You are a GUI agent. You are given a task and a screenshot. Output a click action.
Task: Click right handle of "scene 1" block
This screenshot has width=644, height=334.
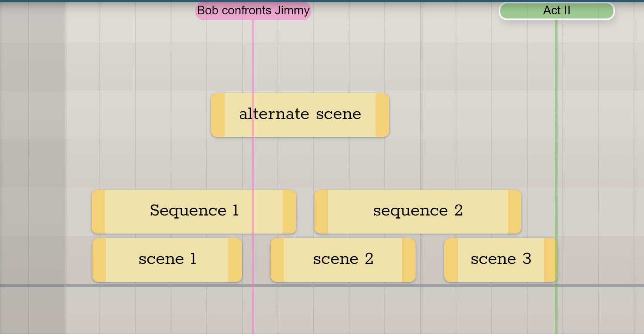click(235, 260)
